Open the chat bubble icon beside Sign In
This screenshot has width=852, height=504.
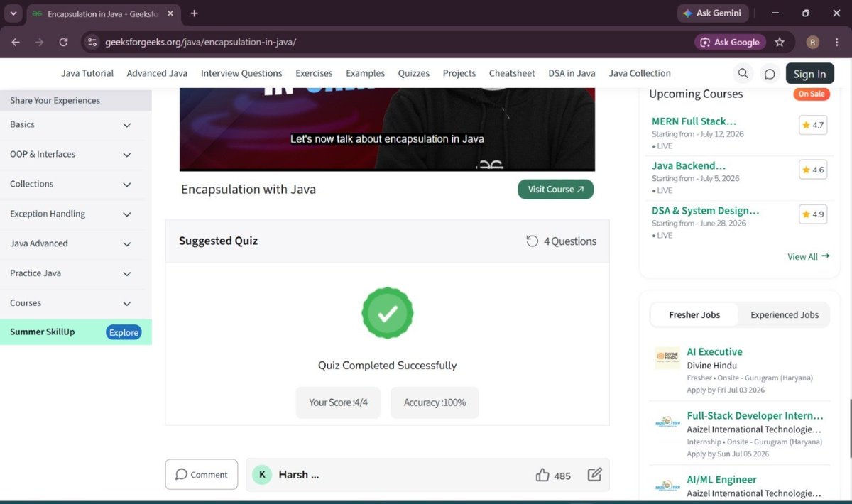click(770, 73)
